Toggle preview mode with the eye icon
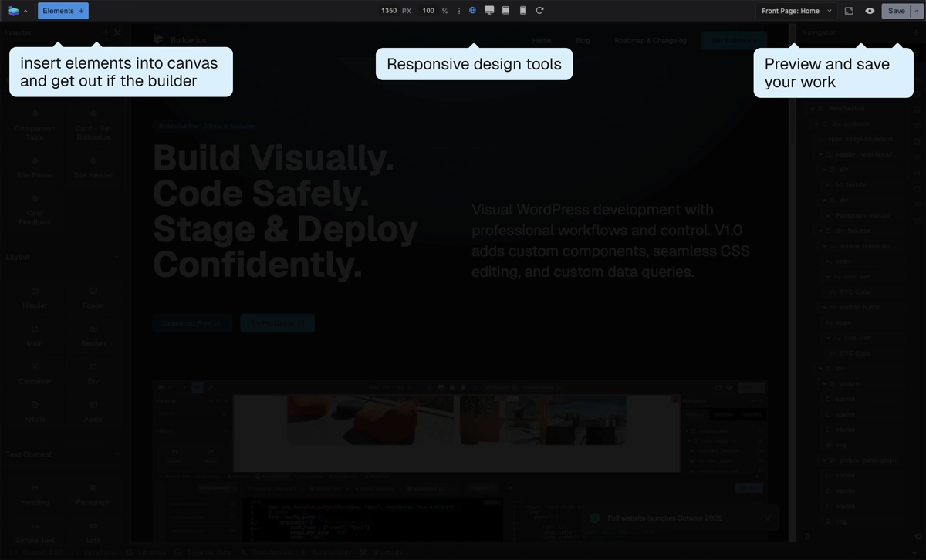This screenshot has height=560, width=926. (x=870, y=11)
